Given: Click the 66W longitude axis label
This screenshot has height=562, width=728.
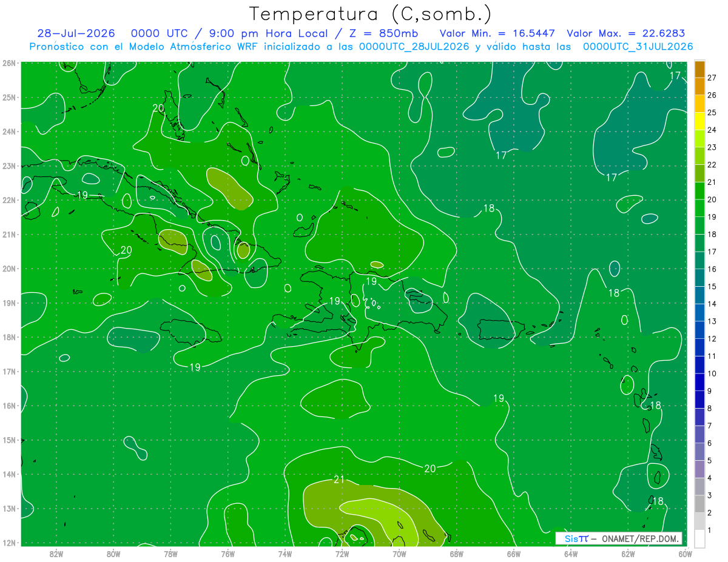Looking at the screenshot, I should [513, 554].
